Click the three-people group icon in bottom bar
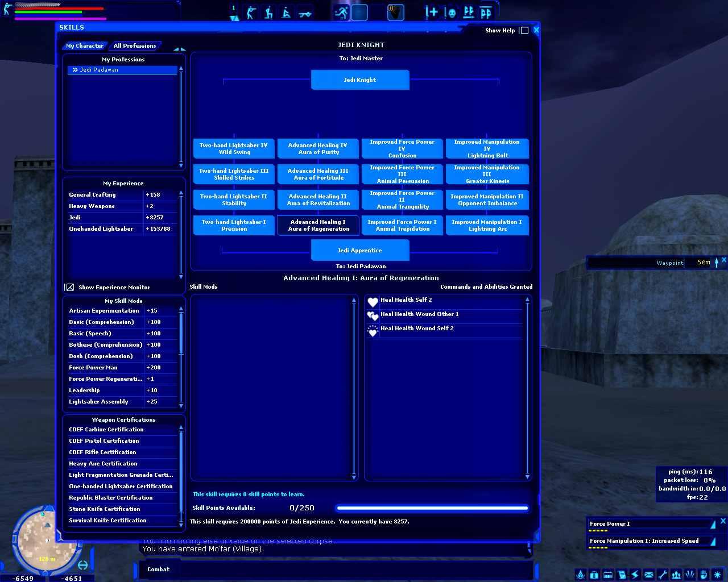This screenshot has width=728, height=582. (676, 575)
